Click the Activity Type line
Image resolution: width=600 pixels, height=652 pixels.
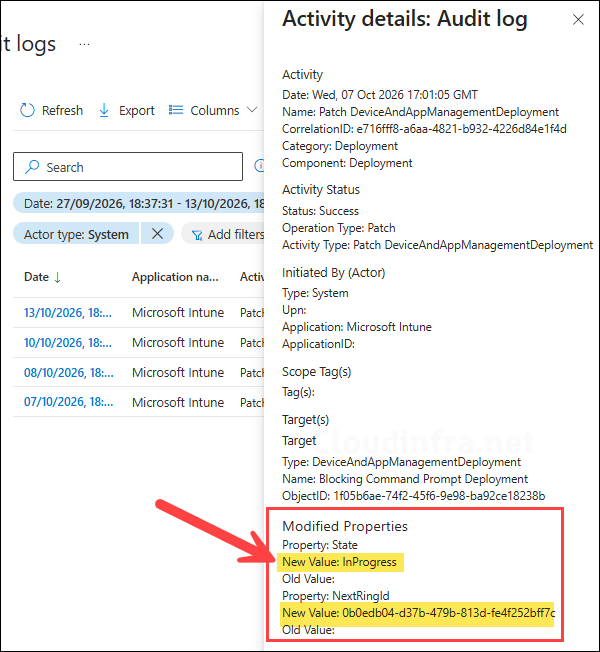point(437,245)
